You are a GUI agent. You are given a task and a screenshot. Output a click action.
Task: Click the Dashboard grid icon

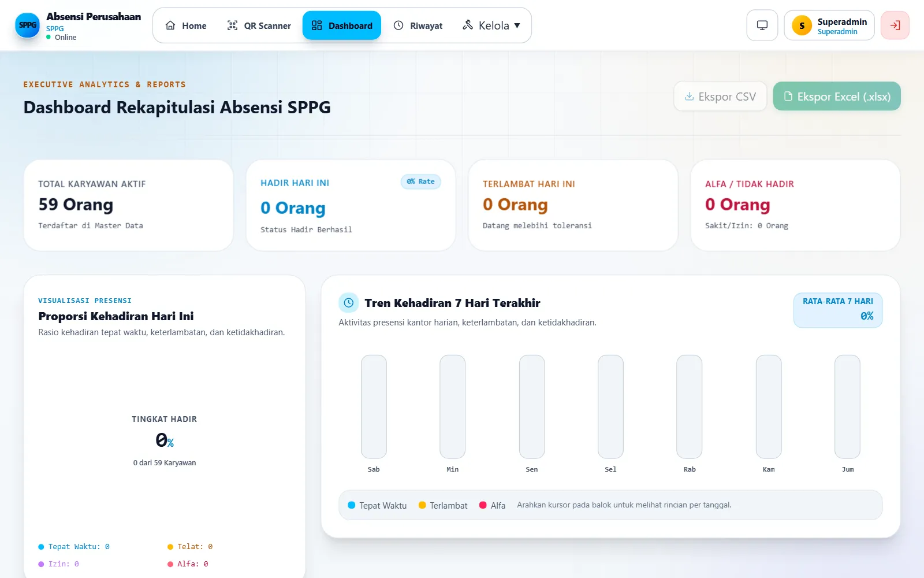coord(316,25)
